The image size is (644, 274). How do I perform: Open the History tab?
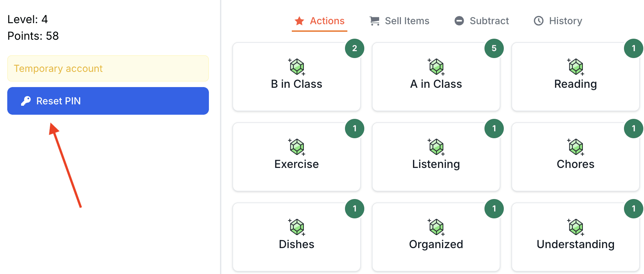point(558,21)
